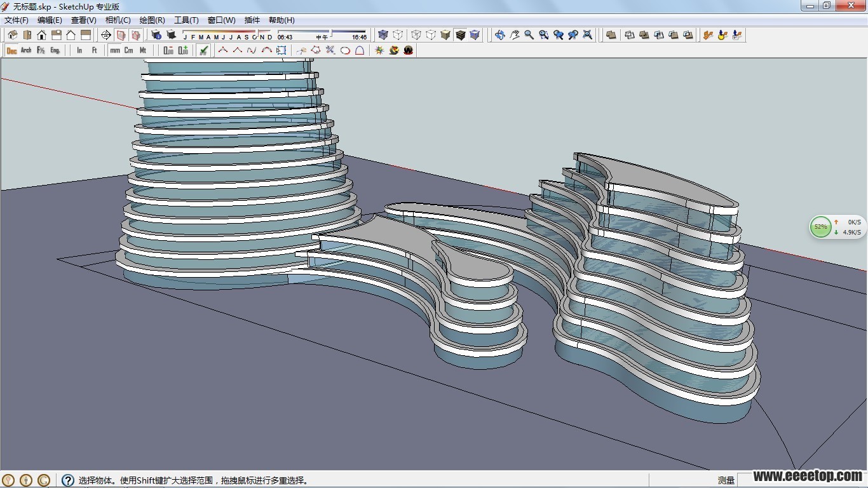Select the Split solid tool
The image size is (868, 488).
(x=688, y=35)
